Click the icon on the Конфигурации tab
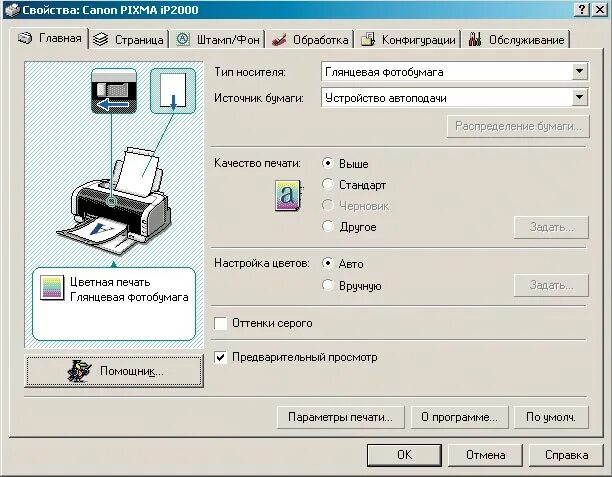The image size is (612, 477). coord(368,39)
